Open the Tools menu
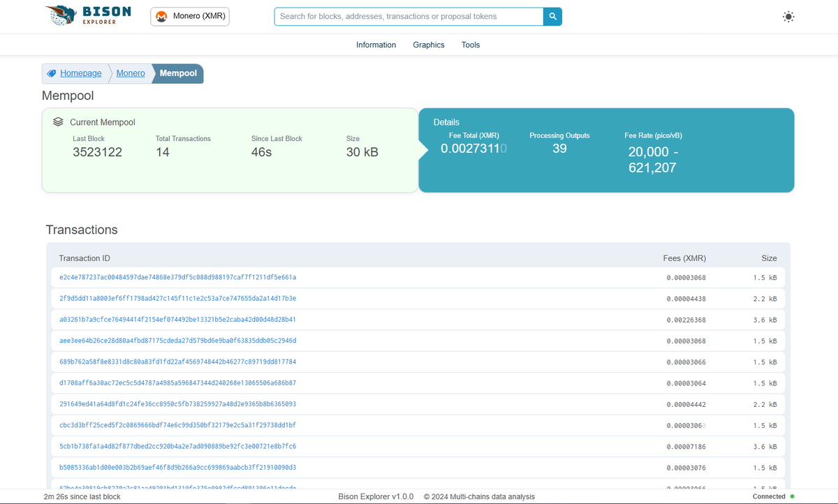The height and width of the screenshot is (504, 838). tap(471, 45)
